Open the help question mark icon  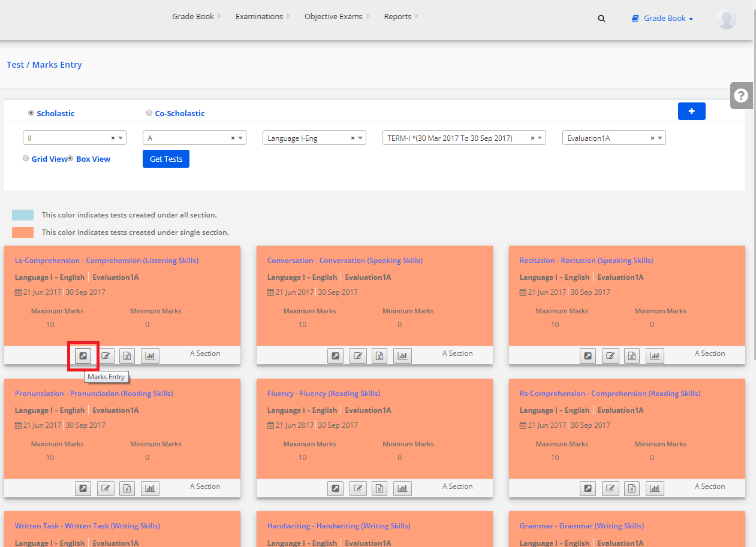(741, 95)
